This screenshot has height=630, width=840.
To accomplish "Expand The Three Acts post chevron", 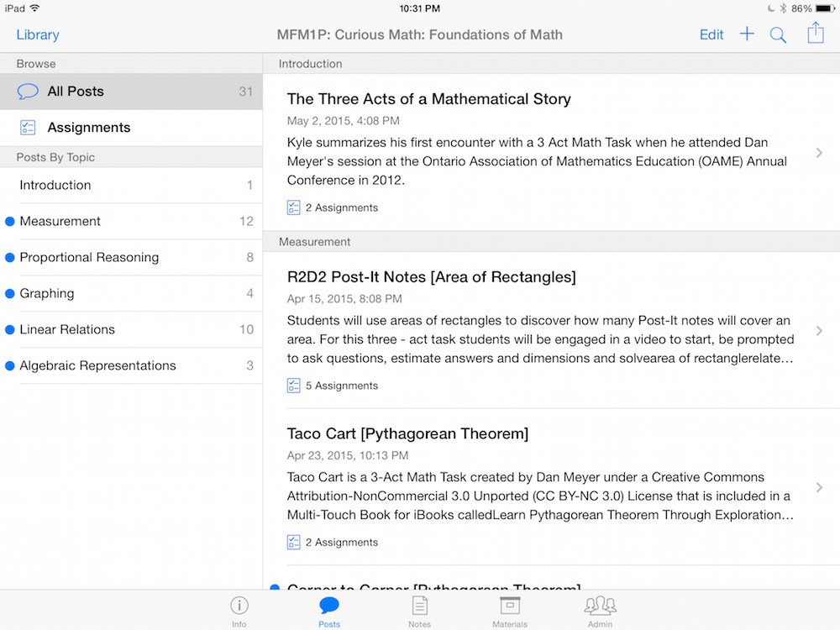I will (819, 153).
